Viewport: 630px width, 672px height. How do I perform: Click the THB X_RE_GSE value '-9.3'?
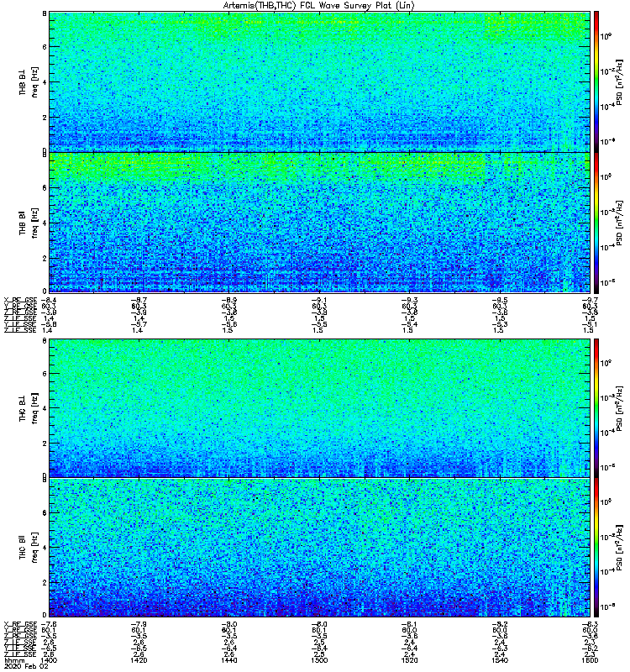(x=409, y=300)
